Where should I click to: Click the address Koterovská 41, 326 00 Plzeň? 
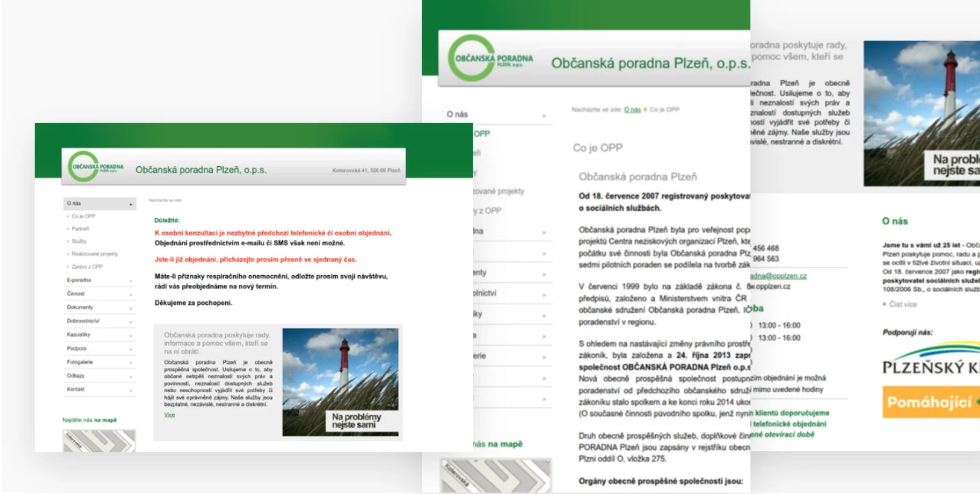tap(366, 170)
